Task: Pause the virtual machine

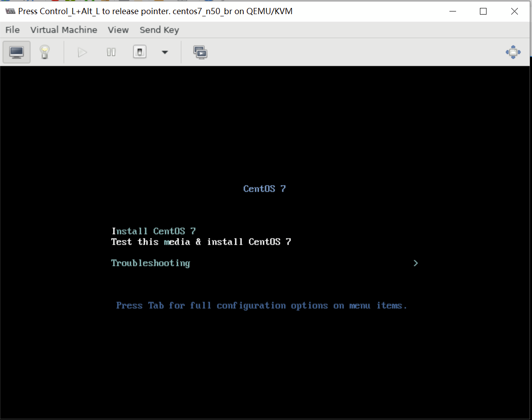Action: pyautogui.click(x=111, y=53)
